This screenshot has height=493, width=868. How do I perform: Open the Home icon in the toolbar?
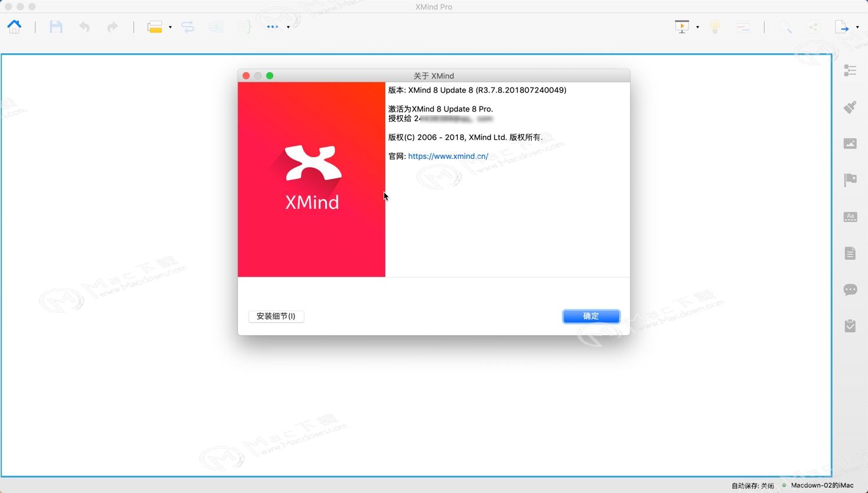tap(14, 27)
